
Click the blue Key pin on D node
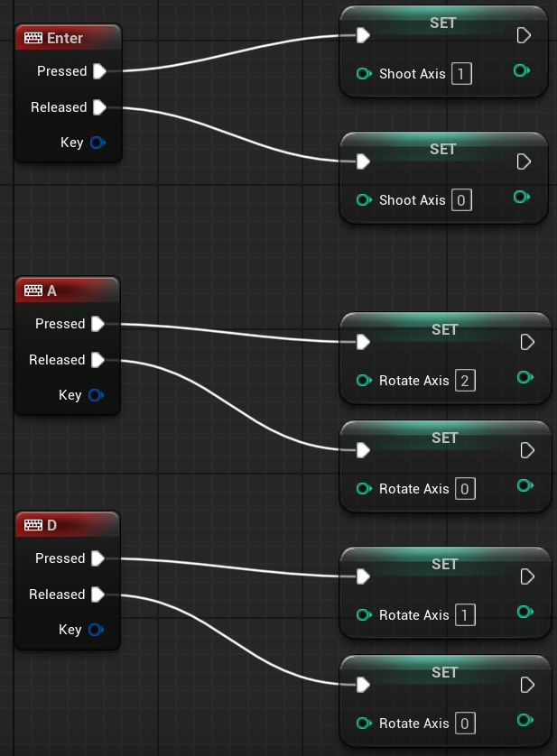[x=96, y=630]
